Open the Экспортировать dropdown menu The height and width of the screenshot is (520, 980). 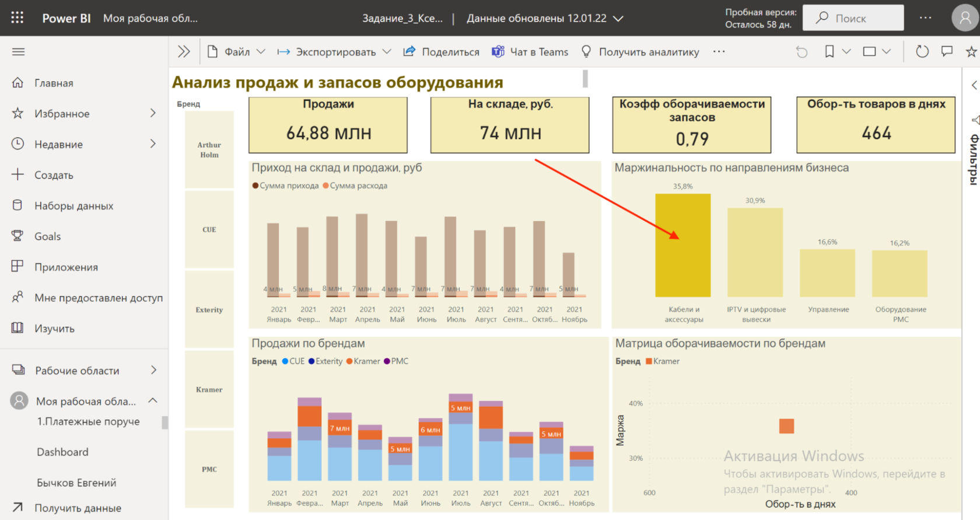(x=334, y=52)
